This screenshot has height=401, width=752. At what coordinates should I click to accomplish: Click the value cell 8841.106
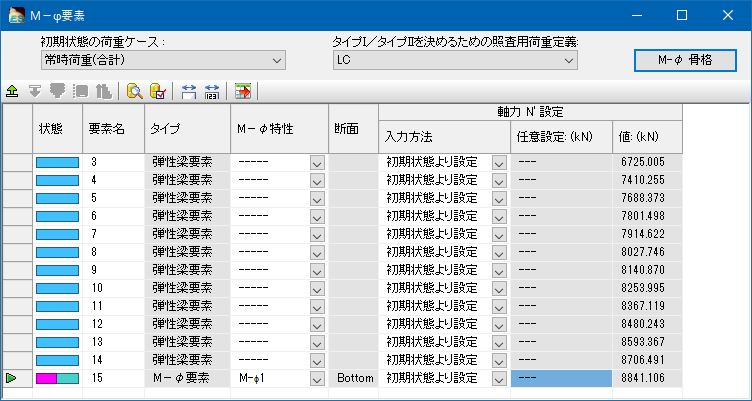point(647,378)
